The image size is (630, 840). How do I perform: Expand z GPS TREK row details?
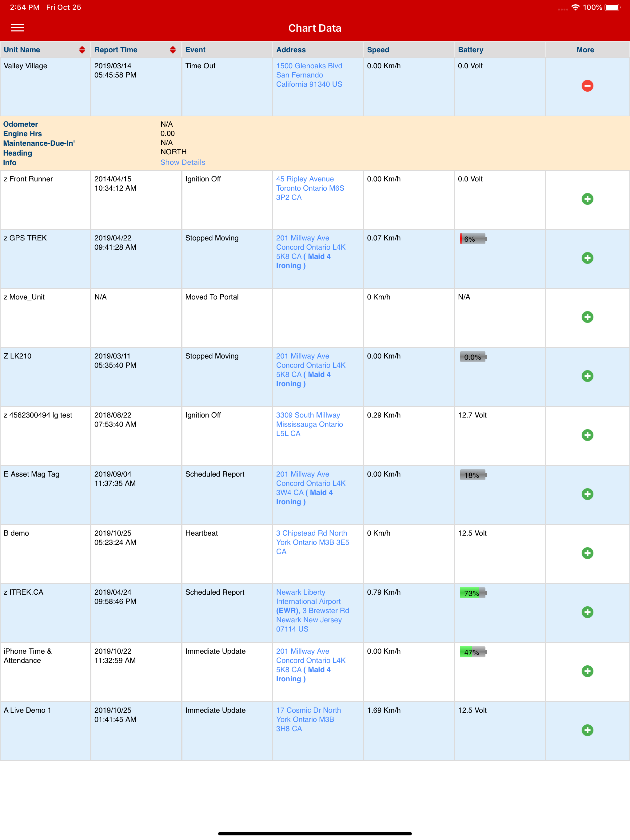coord(587,258)
